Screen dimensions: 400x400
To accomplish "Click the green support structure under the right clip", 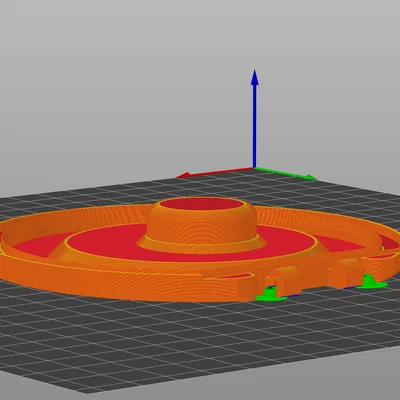I will click(371, 282).
